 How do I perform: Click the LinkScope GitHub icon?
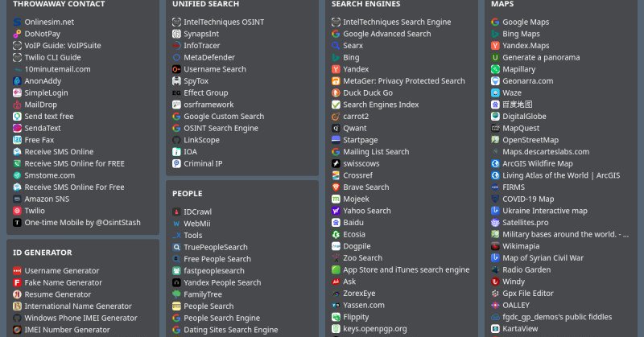176,141
